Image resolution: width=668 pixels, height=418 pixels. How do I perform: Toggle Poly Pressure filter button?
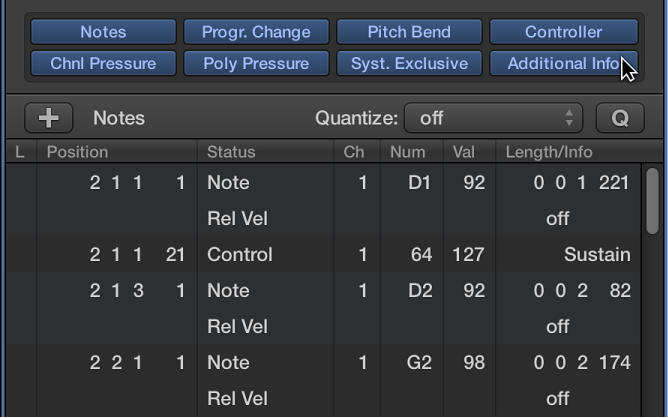point(256,63)
